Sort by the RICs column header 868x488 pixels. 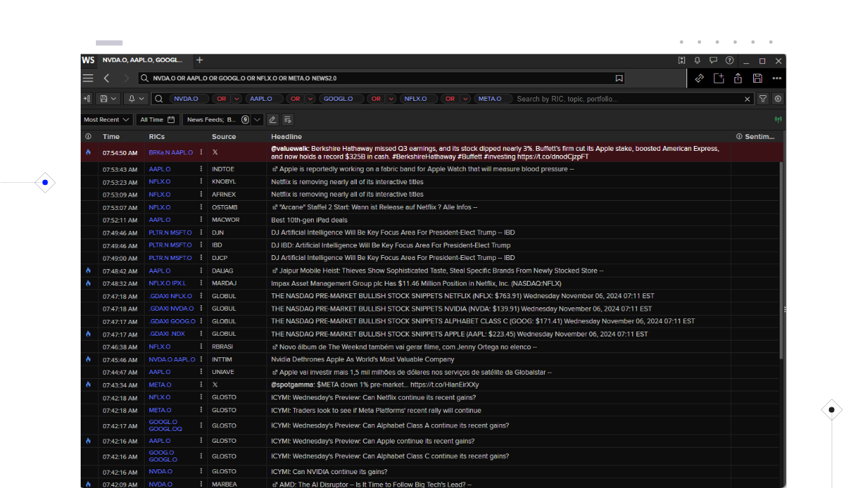coord(156,137)
